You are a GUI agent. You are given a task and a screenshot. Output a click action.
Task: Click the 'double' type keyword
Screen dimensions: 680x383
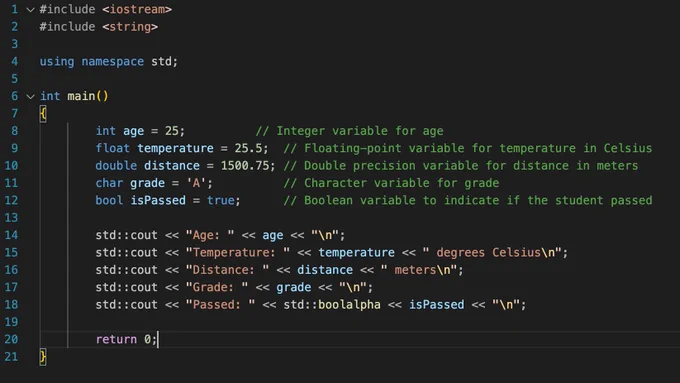[116, 166]
